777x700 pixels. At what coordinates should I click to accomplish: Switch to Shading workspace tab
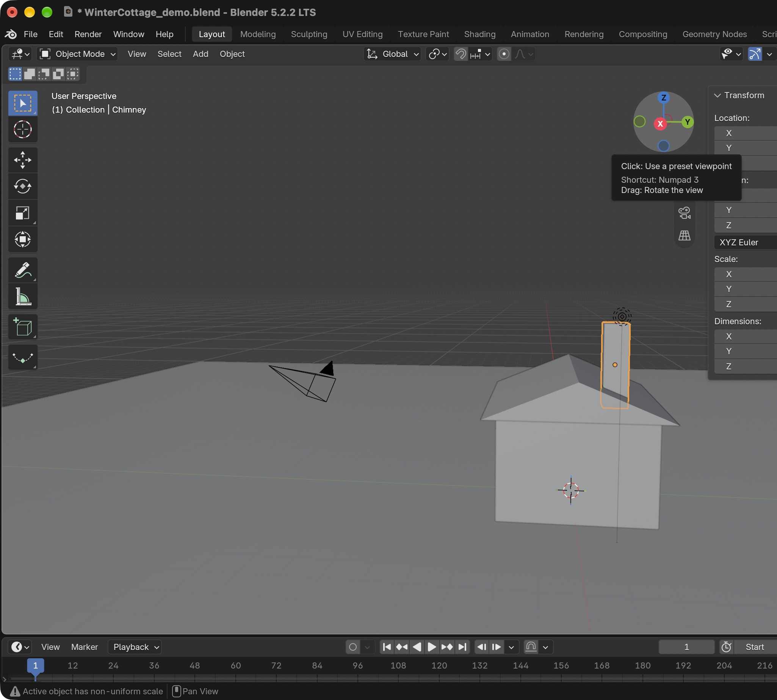(x=480, y=34)
